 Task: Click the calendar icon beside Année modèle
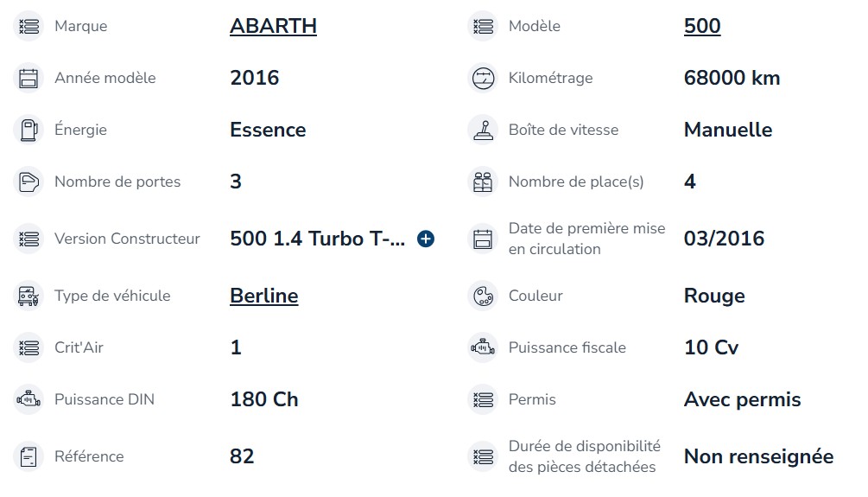click(29, 78)
